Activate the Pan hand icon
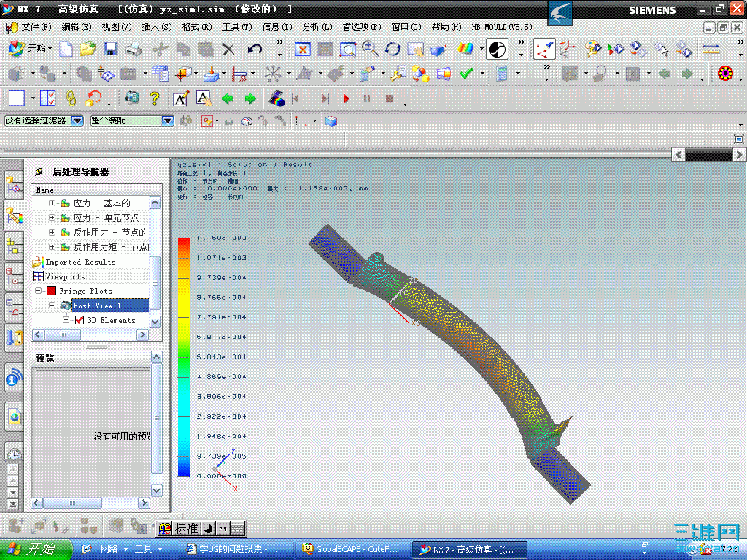The width and height of the screenshot is (747, 560). [415, 49]
